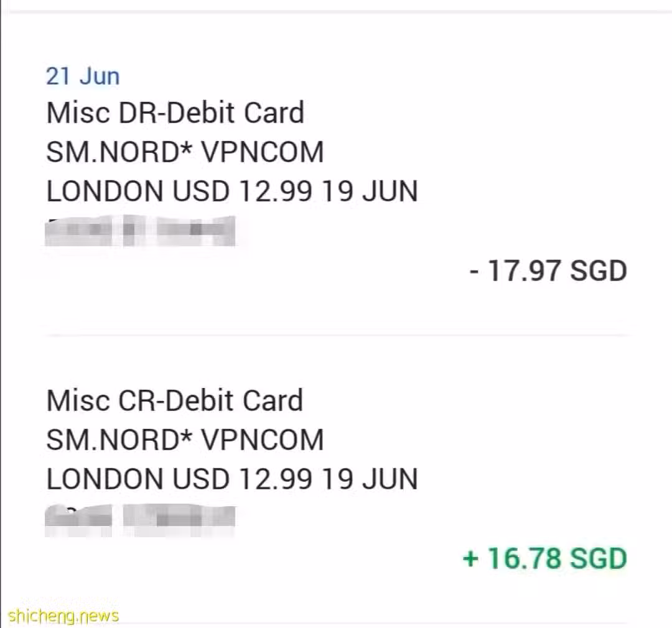
Task: Click 19 JUN in the debit entry
Action: [370, 191]
